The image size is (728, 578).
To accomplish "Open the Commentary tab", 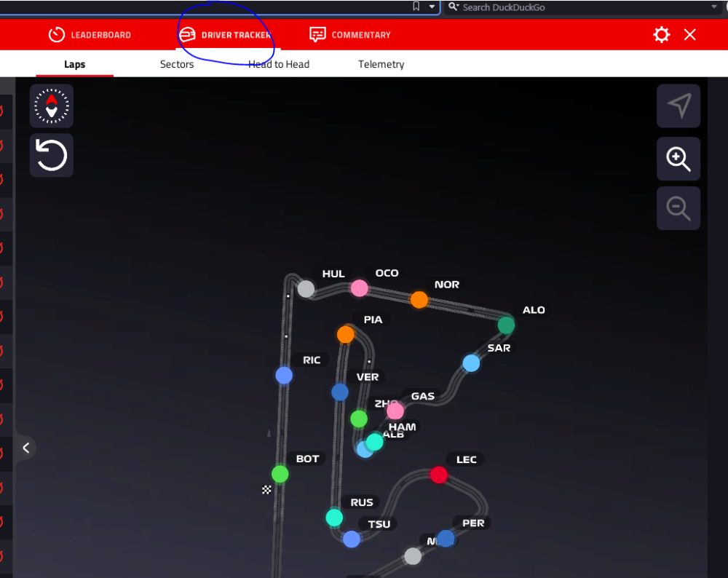I will pos(350,35).
